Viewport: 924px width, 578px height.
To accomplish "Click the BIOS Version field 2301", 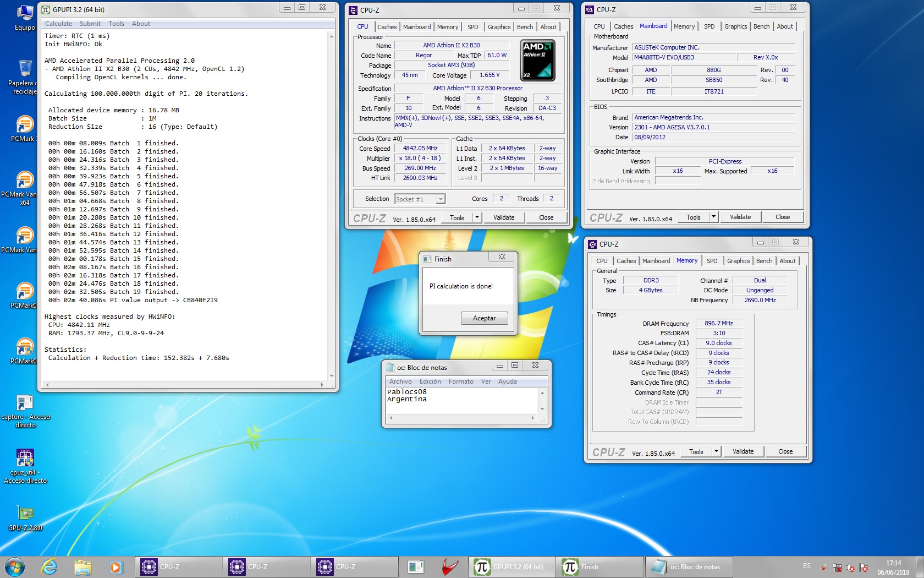I will (713, 127).
